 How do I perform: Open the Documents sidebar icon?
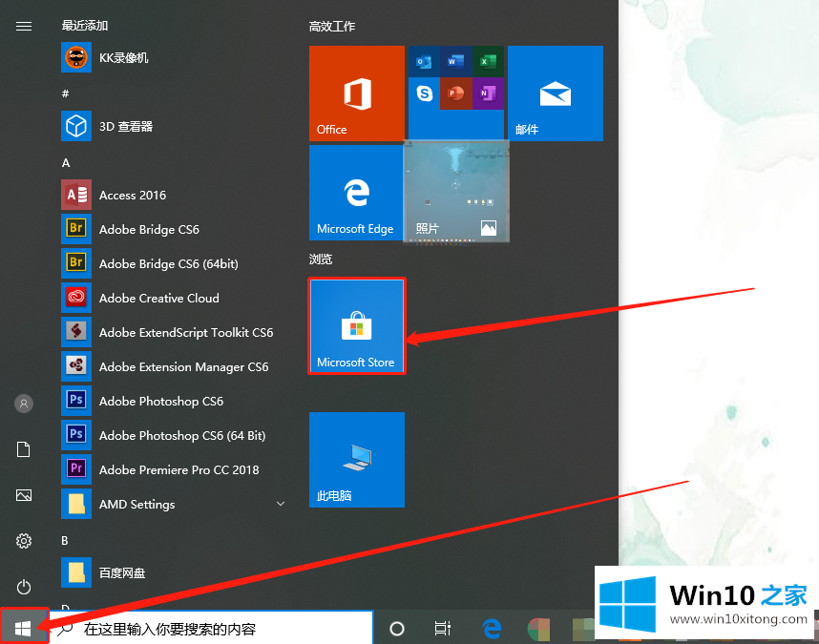pos(24,449)
